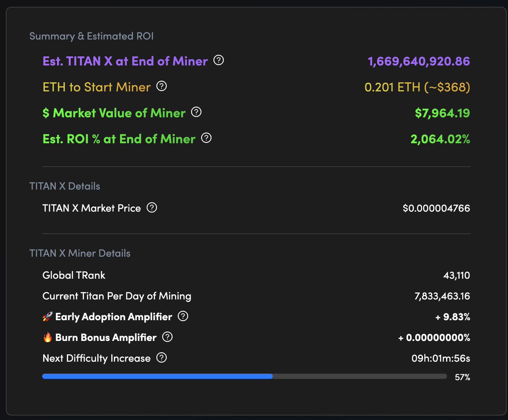Click the Est. TITAN X at End of Miner label

click(125, 61)
